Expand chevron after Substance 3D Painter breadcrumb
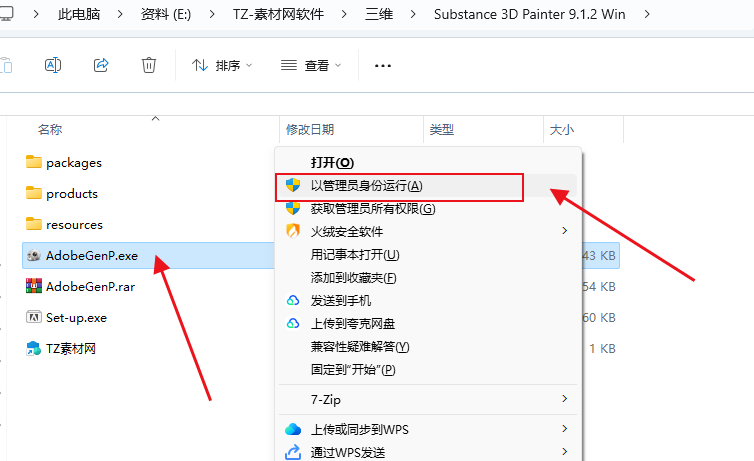Screen dimensions: 754x461 click(x=647, y=14)
